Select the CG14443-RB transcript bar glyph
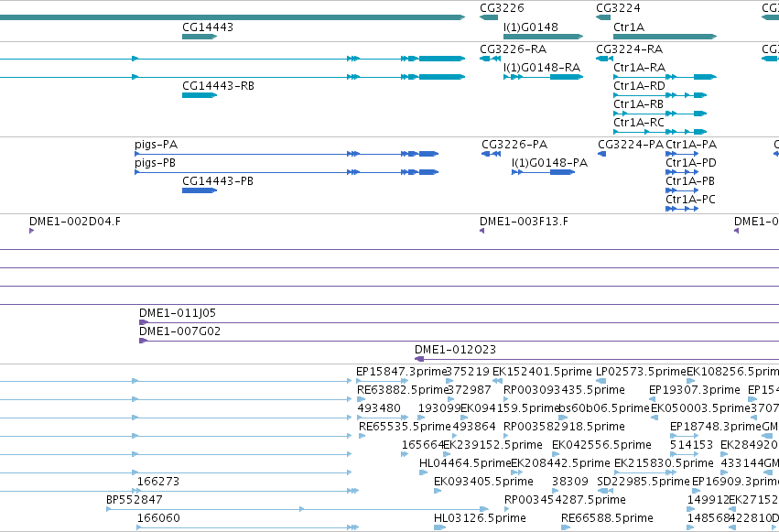 pyautogui.click(x=200, y=95)
